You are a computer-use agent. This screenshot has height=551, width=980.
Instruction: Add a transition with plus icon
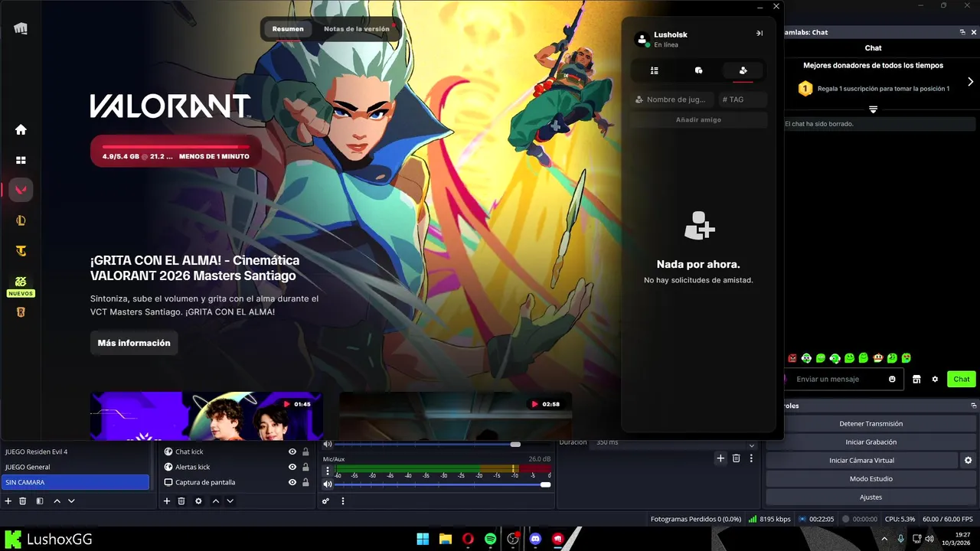(x=720, y=458)
